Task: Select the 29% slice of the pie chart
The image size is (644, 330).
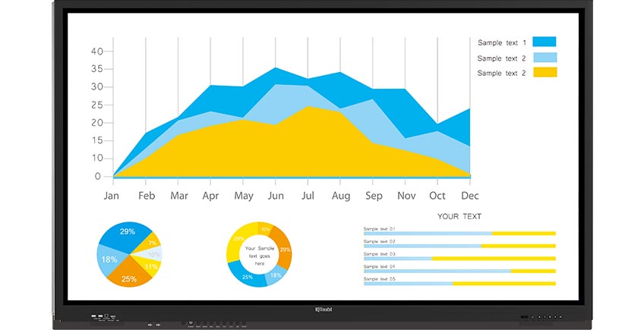Action: coord(124,234)
